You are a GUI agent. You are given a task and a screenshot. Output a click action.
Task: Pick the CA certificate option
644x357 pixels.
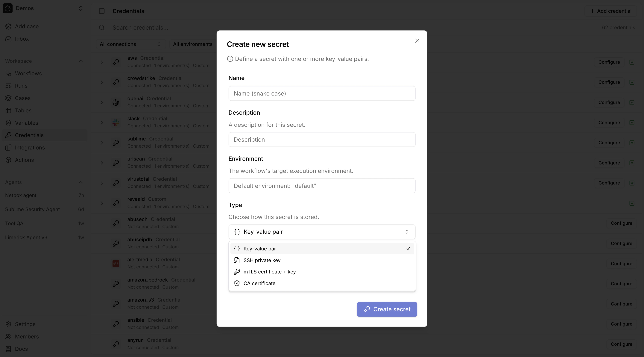click(259, 283)
